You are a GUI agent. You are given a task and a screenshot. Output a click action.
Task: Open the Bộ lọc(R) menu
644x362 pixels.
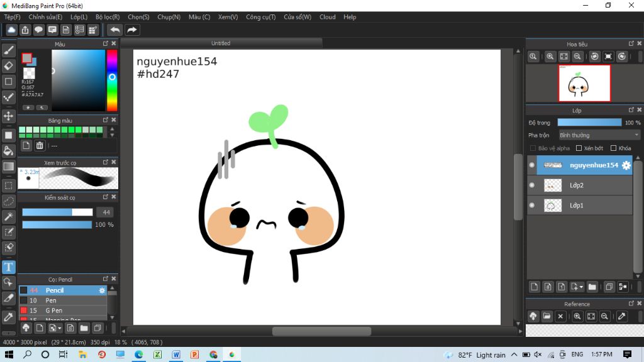click(108, 17)
